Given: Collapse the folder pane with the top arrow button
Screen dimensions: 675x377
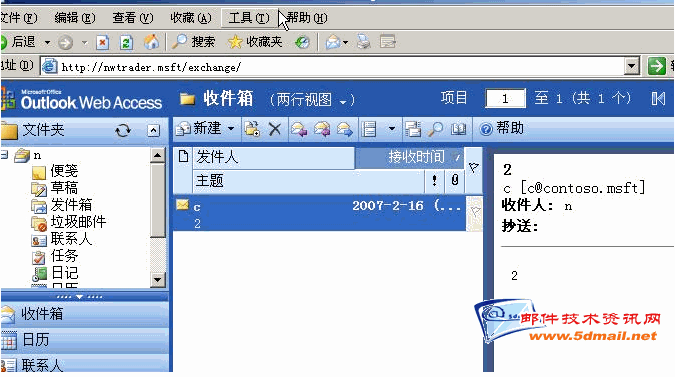Looking at the screenshot, I should click(154, 130).
